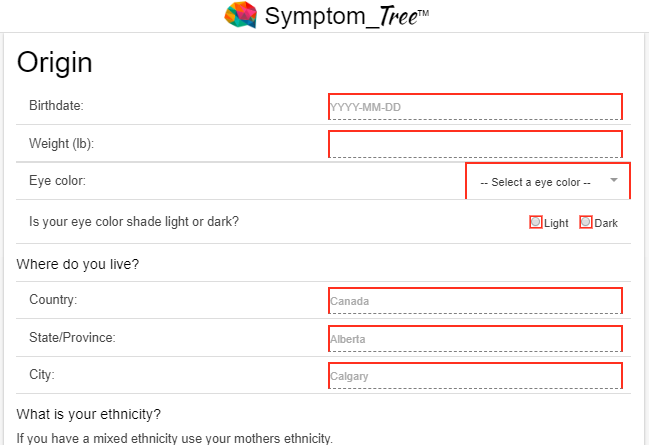The height and width of the screenshot is (445, 649).
Task: Click the 'Eye color:' label
Action: [57, 181]
